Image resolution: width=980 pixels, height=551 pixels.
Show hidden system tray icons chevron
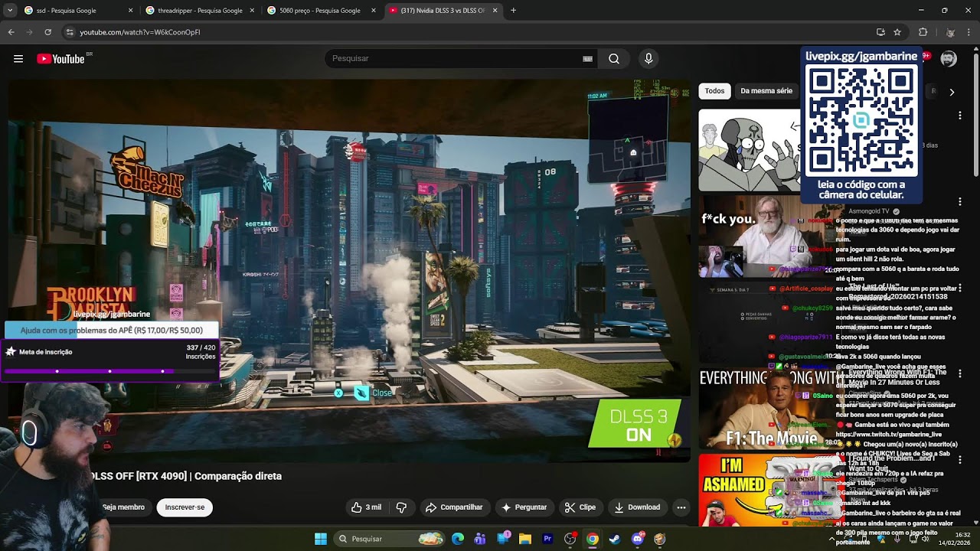click(x=832, y=539)
